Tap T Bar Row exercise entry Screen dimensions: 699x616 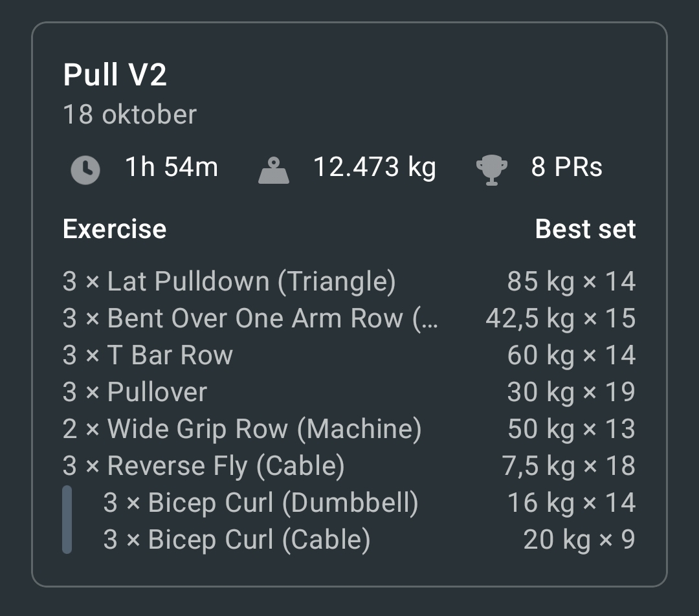pos(147,355)
